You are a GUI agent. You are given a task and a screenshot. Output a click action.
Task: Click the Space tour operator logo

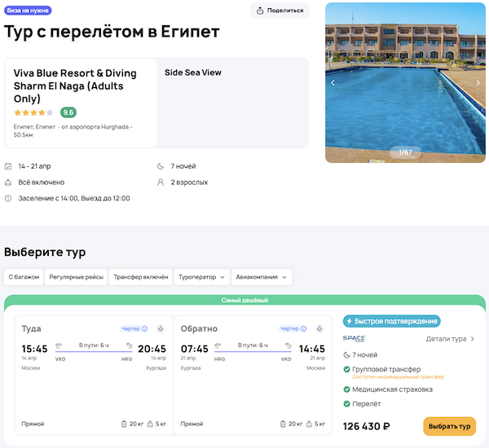354,339
